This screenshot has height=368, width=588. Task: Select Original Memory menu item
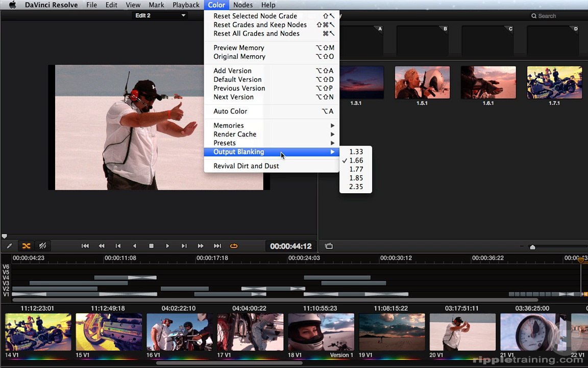tap(272, 56)
